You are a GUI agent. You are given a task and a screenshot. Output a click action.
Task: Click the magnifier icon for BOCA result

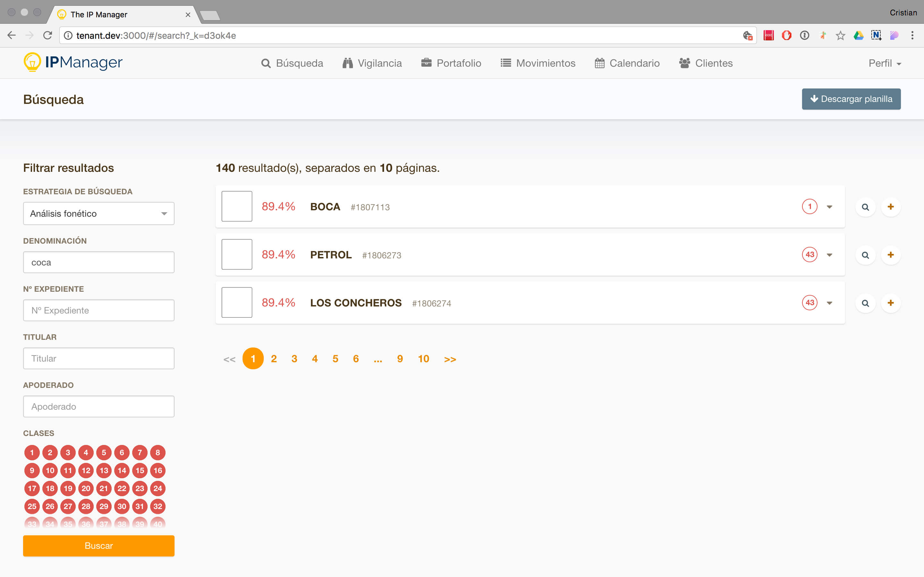(x=865, y=207)
